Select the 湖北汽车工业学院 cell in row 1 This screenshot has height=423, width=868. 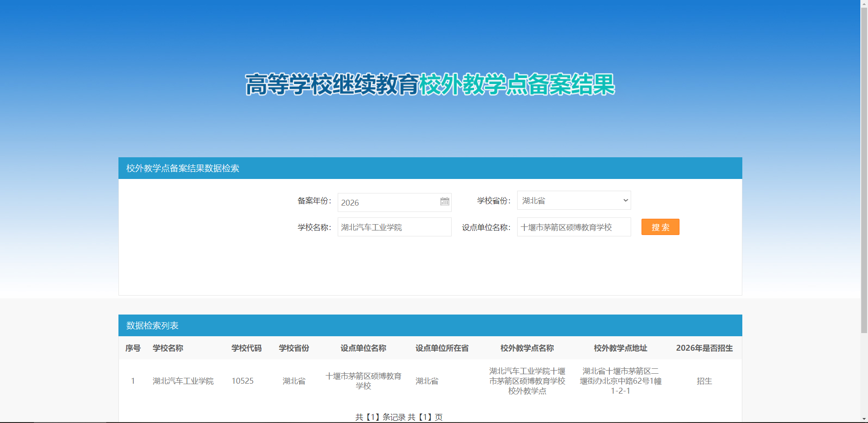click(183, 381)
